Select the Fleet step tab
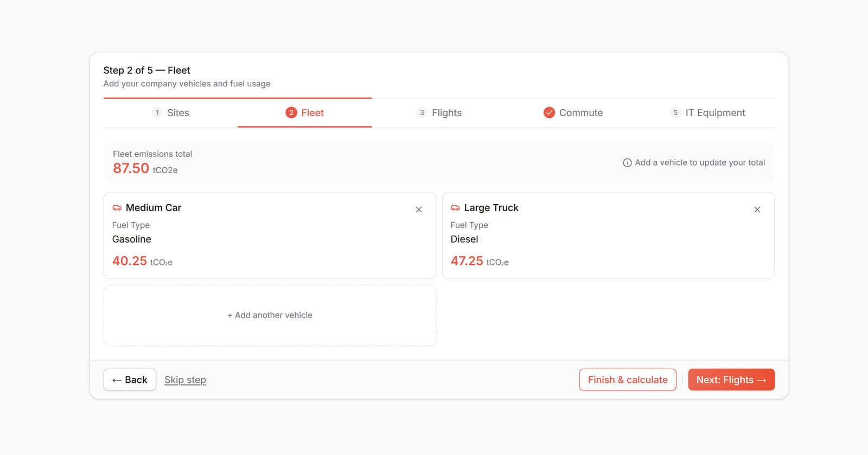 tap(305, 113)
